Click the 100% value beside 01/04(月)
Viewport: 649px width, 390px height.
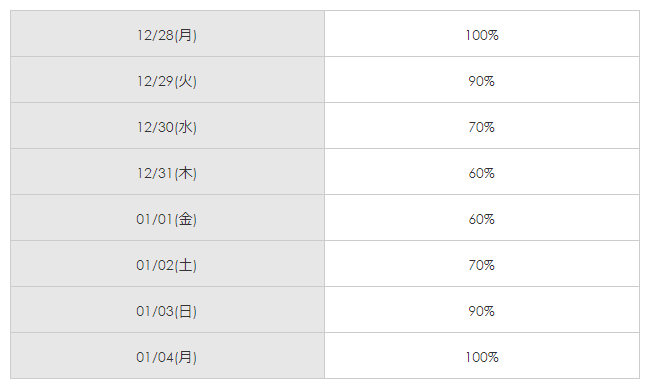pyautogui.click(x=482, y=357)
